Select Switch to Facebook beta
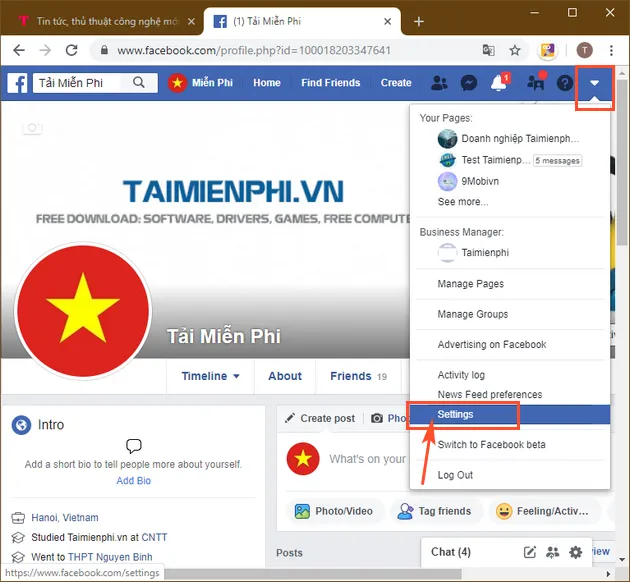This screenshot has height=582, width=630. click(x=491, y=445)
